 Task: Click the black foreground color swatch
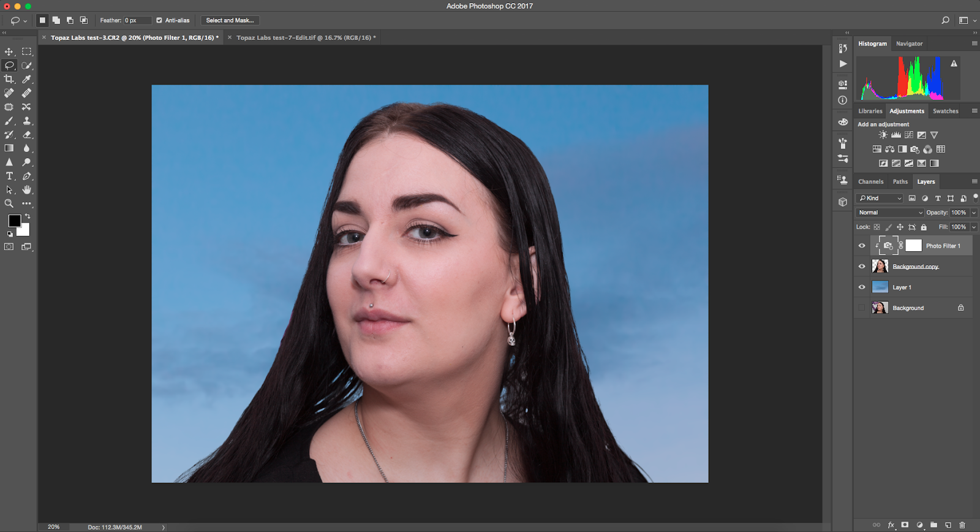click(x=14, y=220)
